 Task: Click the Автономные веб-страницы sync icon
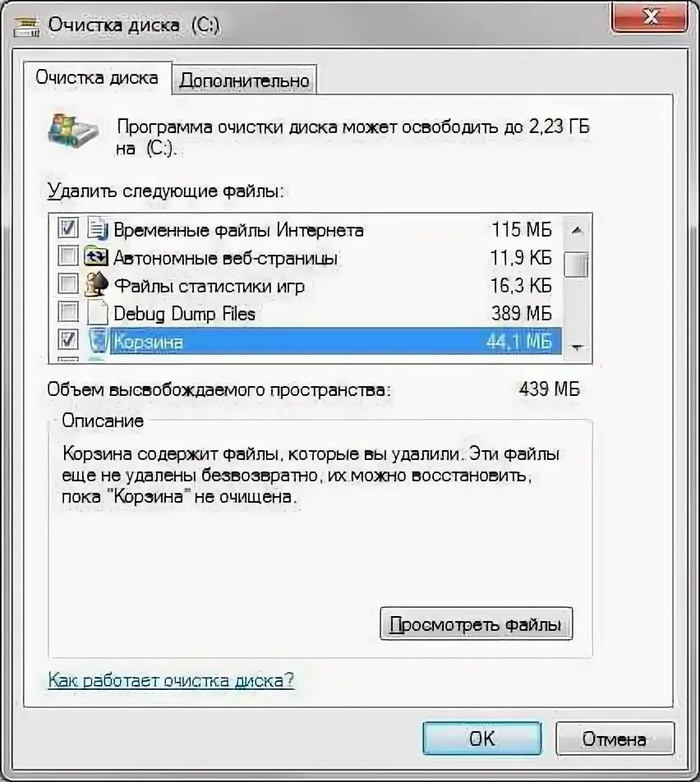click(x=96, y=257)
